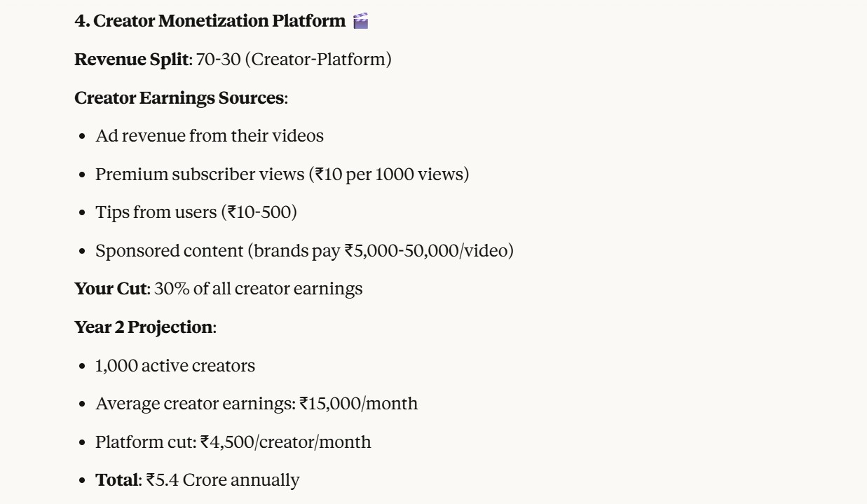
Task: Click the "Sponsored content" text
Action: (x=168, y=251)
